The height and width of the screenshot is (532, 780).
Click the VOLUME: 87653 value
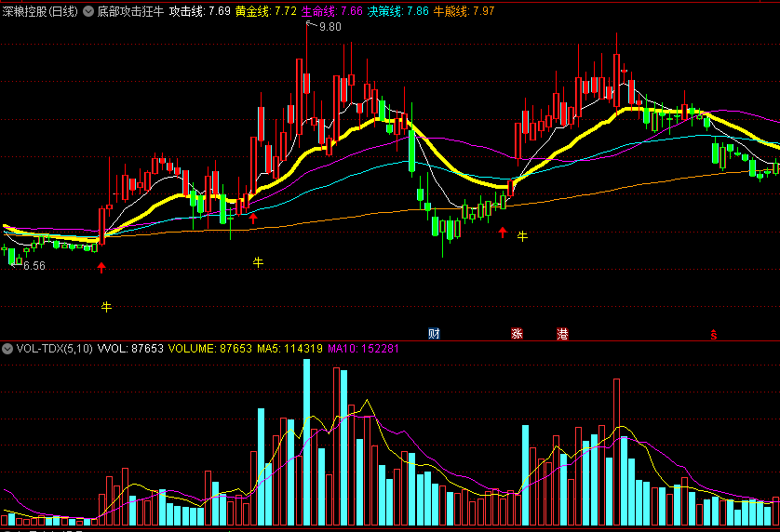point(210,349)
